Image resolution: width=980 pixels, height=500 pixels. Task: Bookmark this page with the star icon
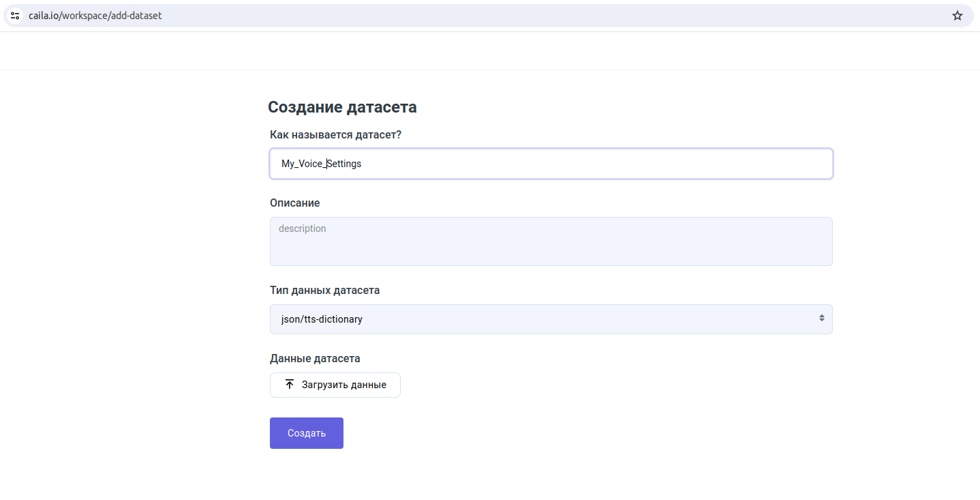957,16
